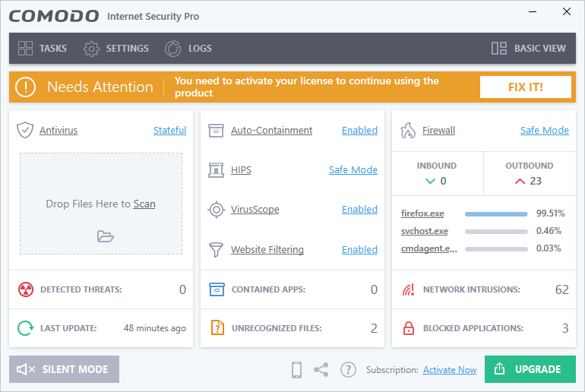Screen dimensions: 585x392
Task: Toggle Silent Mode
Action: pyautogui.click(x=64, y=369)
